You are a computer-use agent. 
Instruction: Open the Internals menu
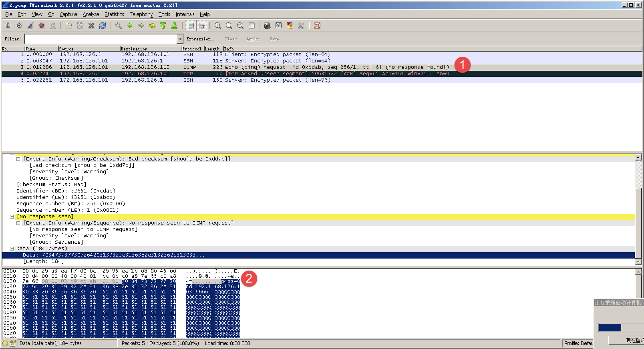click(185, 14)
